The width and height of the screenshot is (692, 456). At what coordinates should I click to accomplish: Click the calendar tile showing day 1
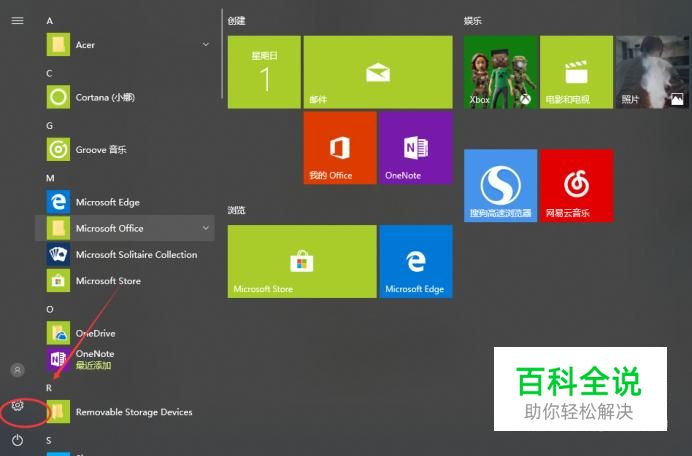(x=264, y=72)
